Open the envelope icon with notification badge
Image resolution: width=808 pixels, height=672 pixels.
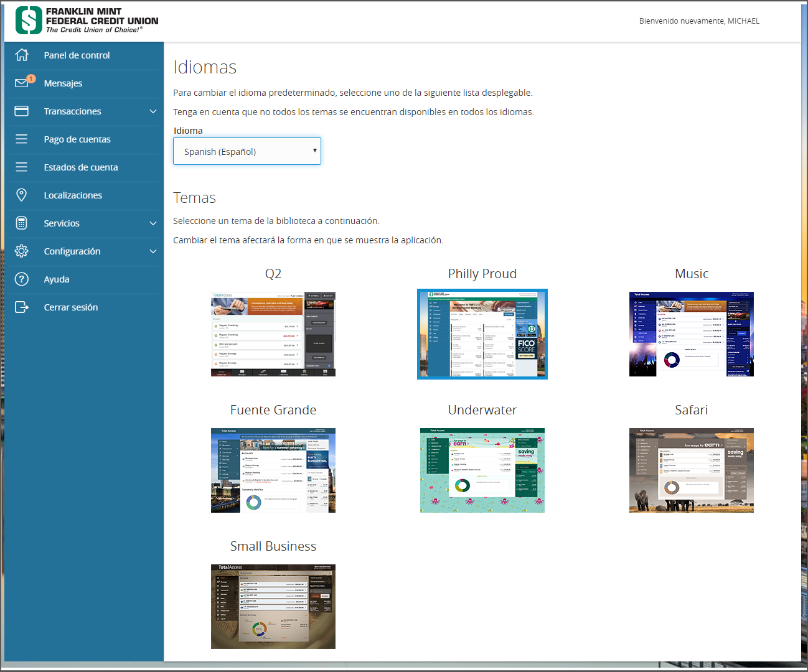22,83
